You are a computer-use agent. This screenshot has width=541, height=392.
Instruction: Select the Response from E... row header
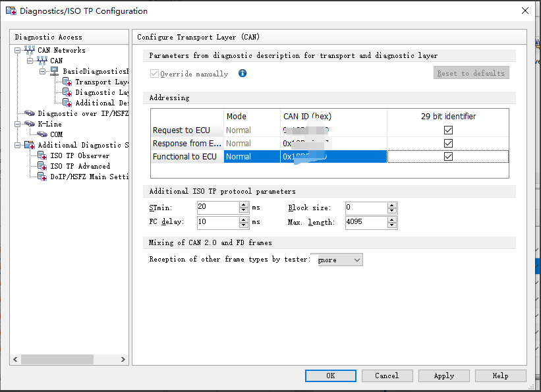click(187, 143)
